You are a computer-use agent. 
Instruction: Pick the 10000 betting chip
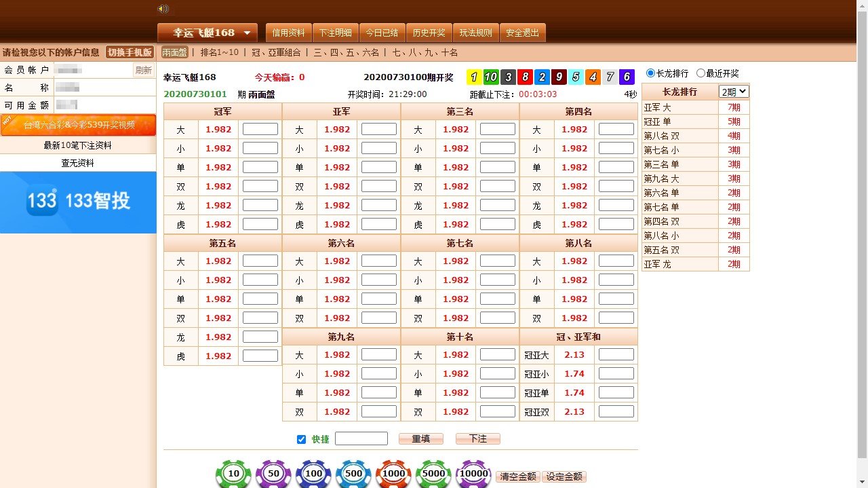473,474
